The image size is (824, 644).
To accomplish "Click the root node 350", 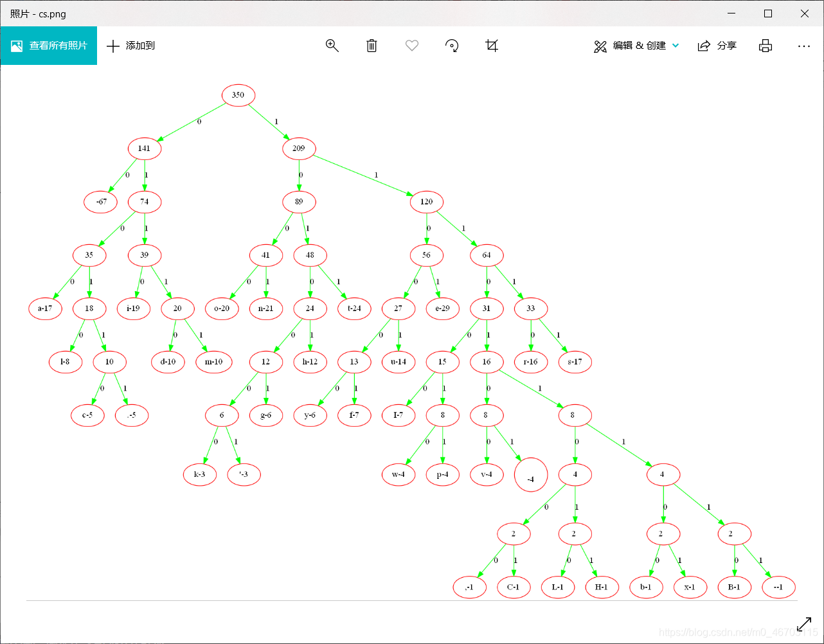I will point(238,95).
